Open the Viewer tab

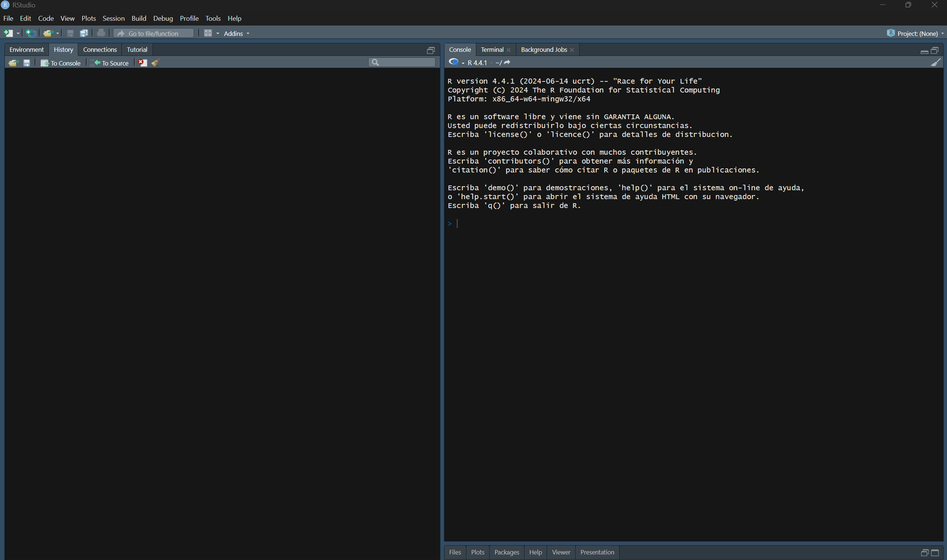point(561,552)
